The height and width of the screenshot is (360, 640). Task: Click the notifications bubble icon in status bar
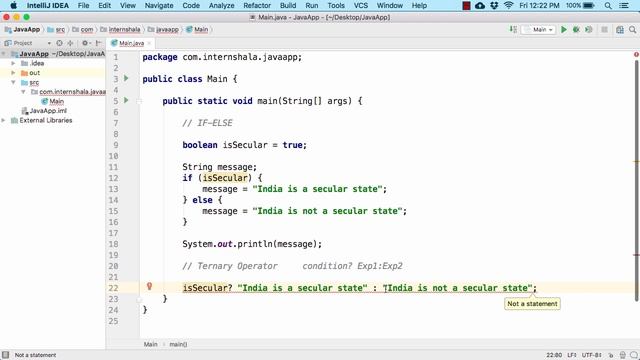(633, 355)
